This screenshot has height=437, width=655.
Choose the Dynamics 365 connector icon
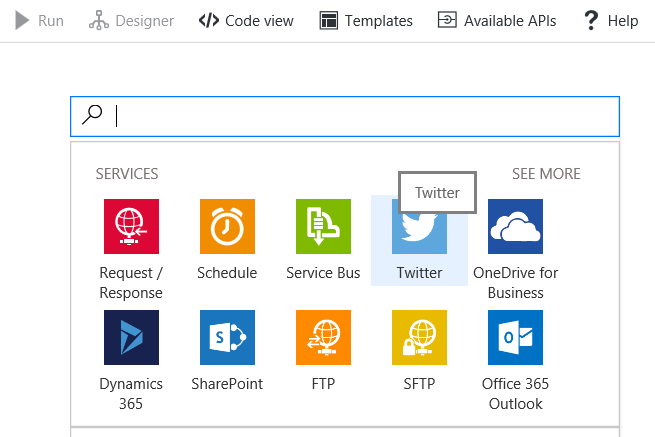(131, 337)
